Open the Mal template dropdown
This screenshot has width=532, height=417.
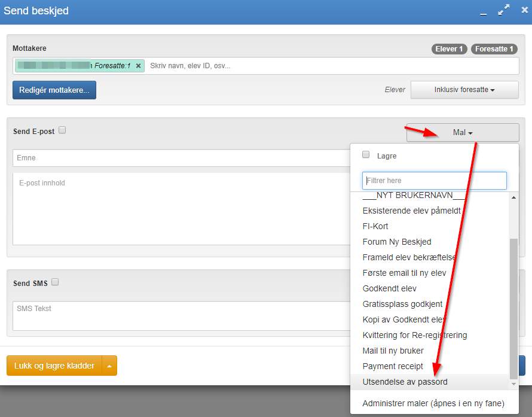(463, 132)
